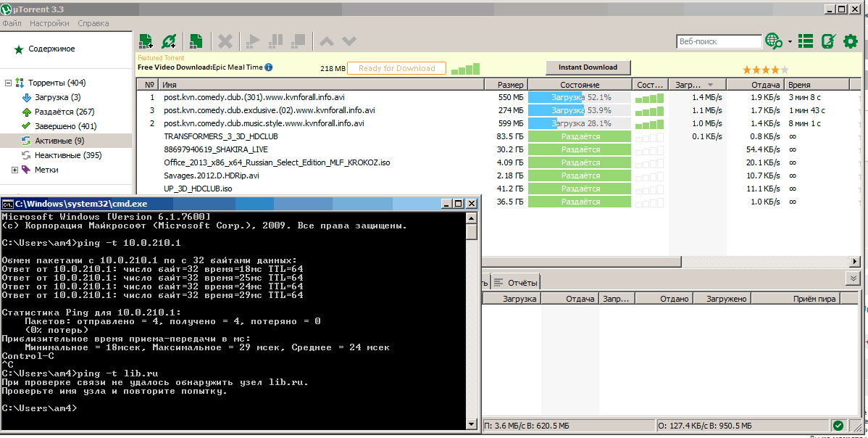Click the 52.1% download progress bar
Screen dimensions: 868x438
(x=580, y=96)
